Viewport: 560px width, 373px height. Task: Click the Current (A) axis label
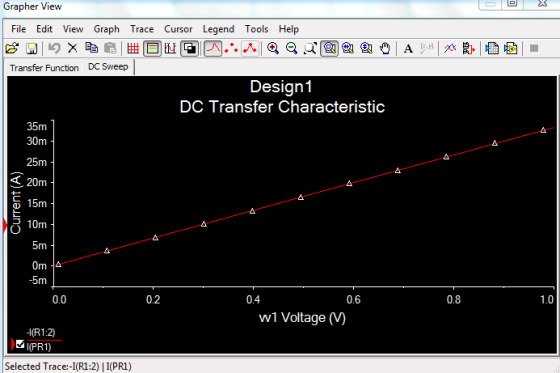point(16,203)
